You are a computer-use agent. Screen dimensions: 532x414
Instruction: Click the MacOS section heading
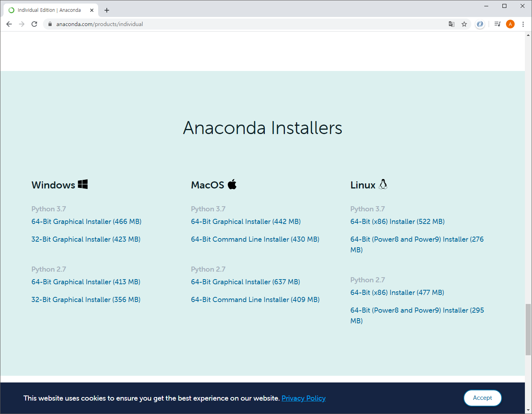208,185
